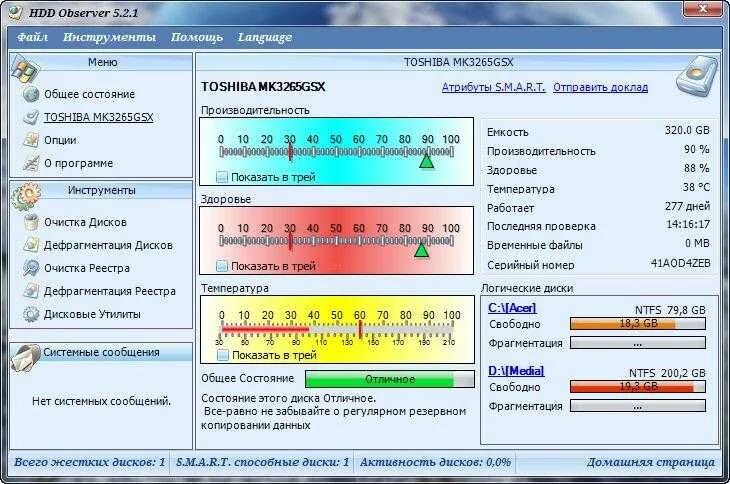This screenshot has height=484, width=730.
Task: Click the hard drive icon near the window's close button
Action: pos(697,75)
